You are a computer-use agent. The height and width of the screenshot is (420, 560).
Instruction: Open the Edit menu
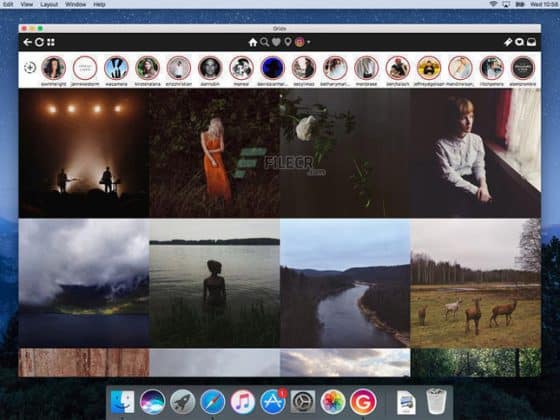point(8,4)
